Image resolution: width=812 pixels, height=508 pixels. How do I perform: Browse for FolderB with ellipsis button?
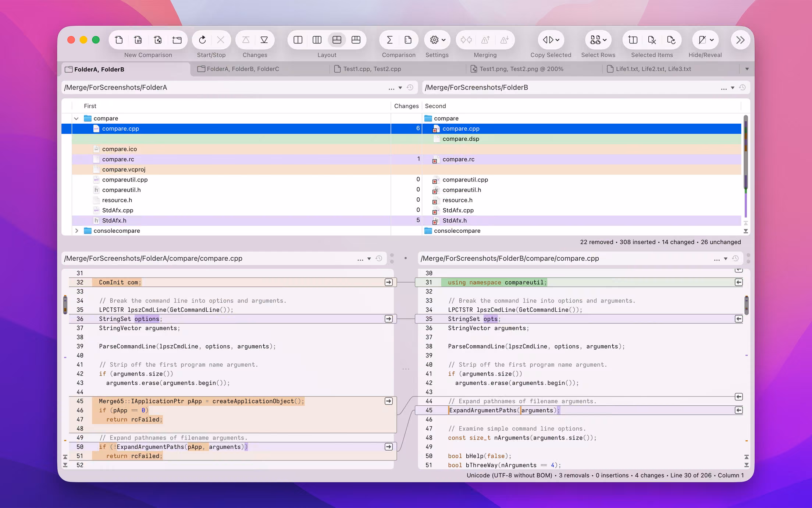[x=724, y=88]
